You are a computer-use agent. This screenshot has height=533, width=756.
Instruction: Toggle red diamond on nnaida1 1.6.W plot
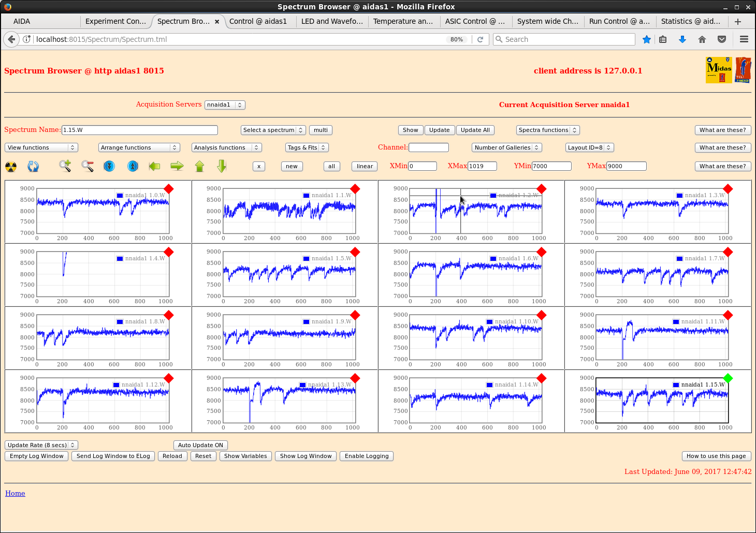point(542,252)
